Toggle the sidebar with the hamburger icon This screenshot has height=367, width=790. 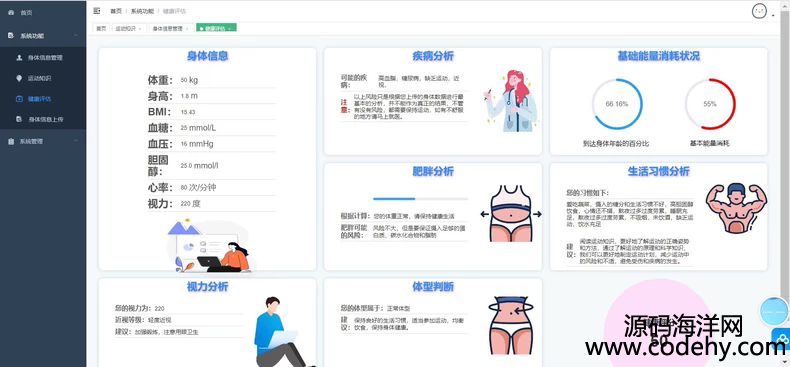[x=97, y=11]
